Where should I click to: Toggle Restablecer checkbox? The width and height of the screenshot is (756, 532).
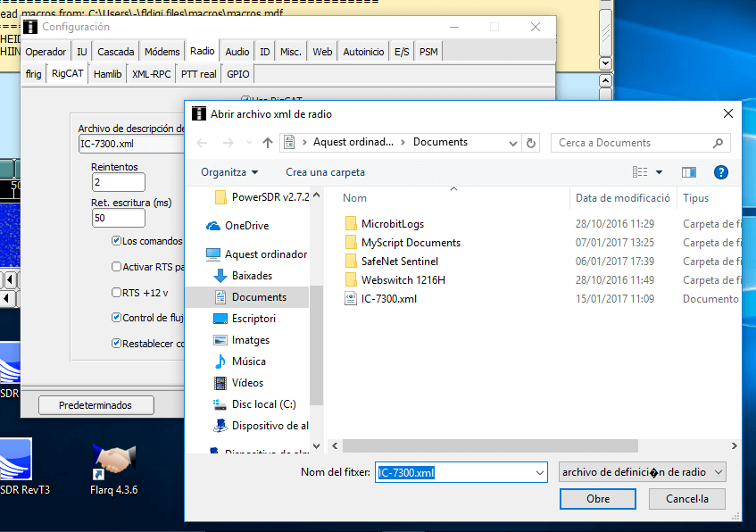pyautogui.click(x=116, y=344)
